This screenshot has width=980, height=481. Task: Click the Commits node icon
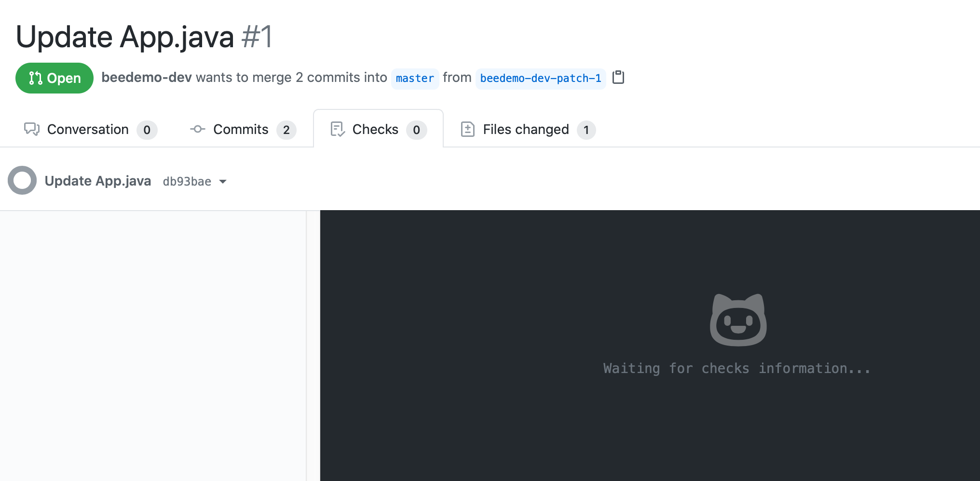coord(197,129)
